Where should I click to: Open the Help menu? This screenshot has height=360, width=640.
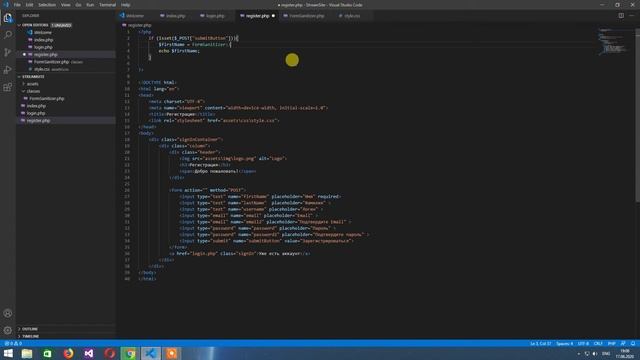pos(126,5)
